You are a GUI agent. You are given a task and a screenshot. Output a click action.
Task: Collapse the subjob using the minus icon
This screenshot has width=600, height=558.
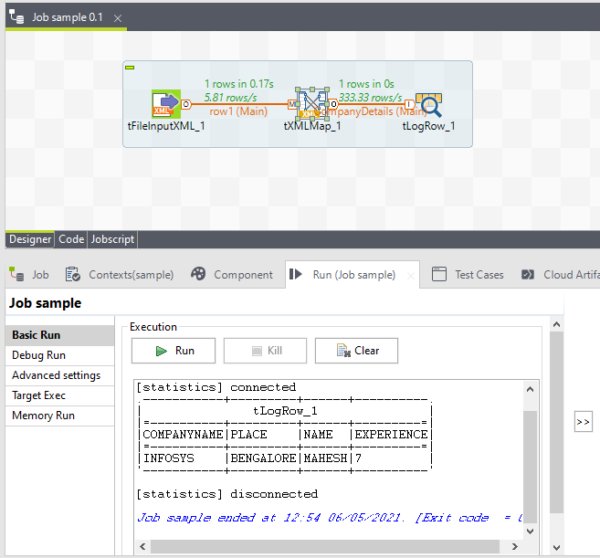[x=130, y=67]
